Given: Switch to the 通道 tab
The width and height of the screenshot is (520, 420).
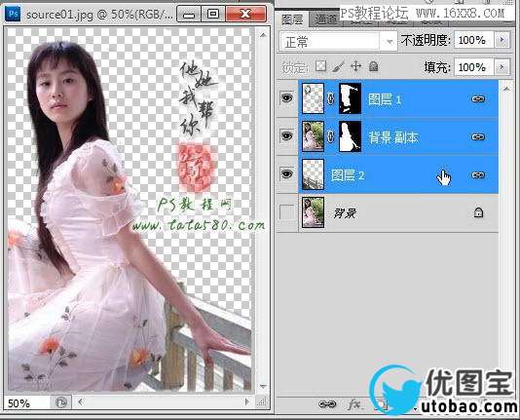Looking at the screenshot, I should pos(325,19).
